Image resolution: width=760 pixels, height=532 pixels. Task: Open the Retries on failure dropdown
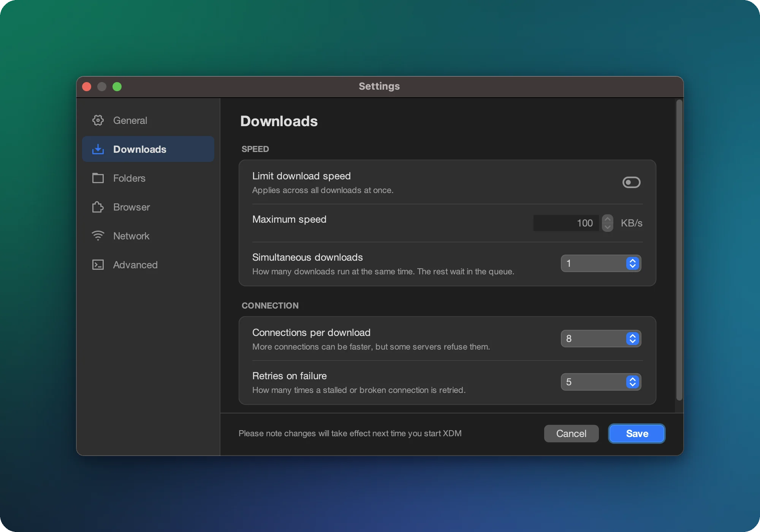pos(601,382)
